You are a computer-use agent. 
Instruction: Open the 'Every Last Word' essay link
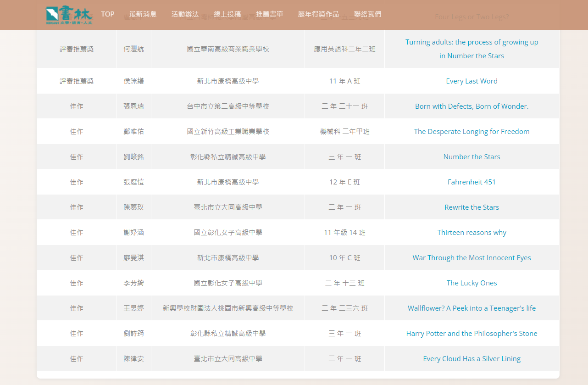(472, 81)
